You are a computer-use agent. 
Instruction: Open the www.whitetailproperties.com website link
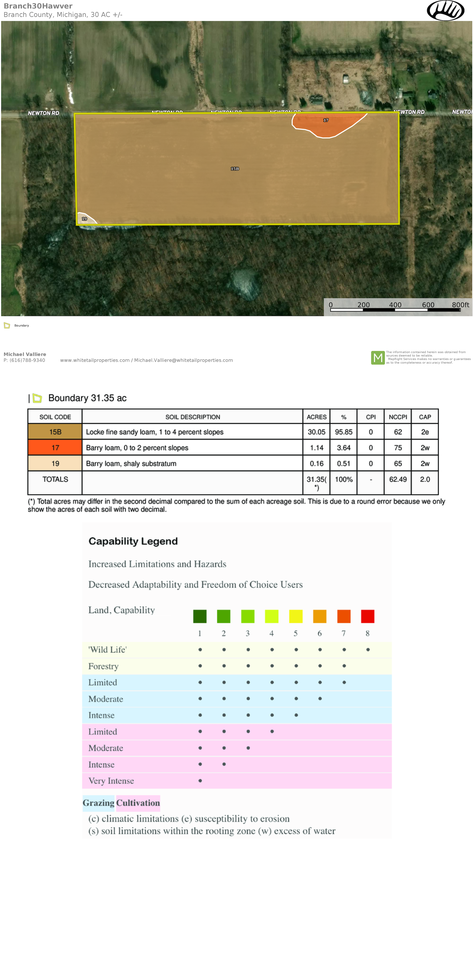tap(95, 360)
